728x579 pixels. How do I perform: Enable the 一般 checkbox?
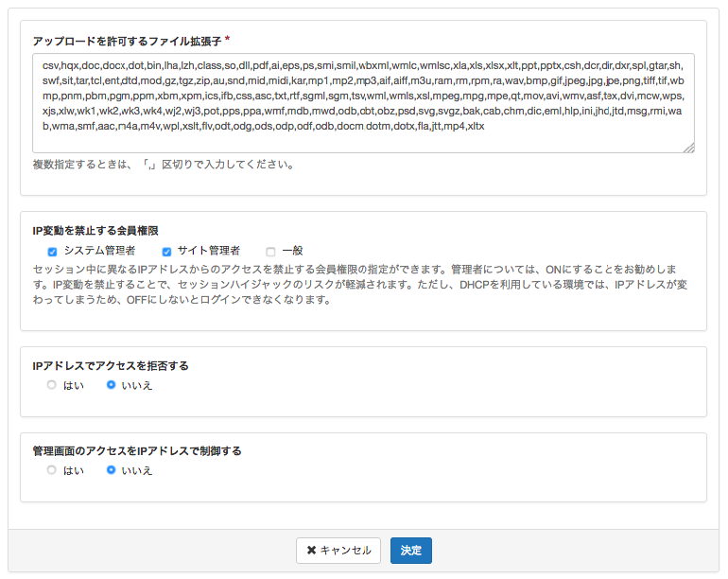tap(270, 252)
